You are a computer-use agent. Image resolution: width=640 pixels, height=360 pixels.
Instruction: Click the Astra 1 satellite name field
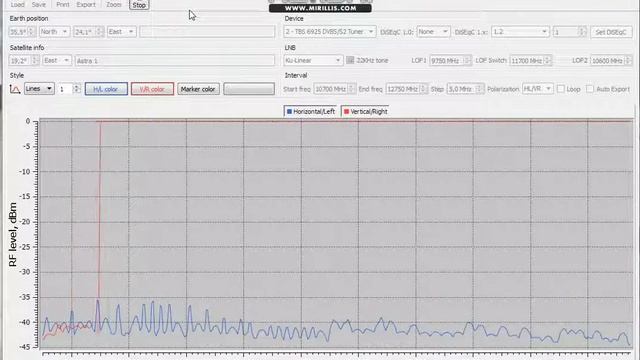tap(175, 60)
